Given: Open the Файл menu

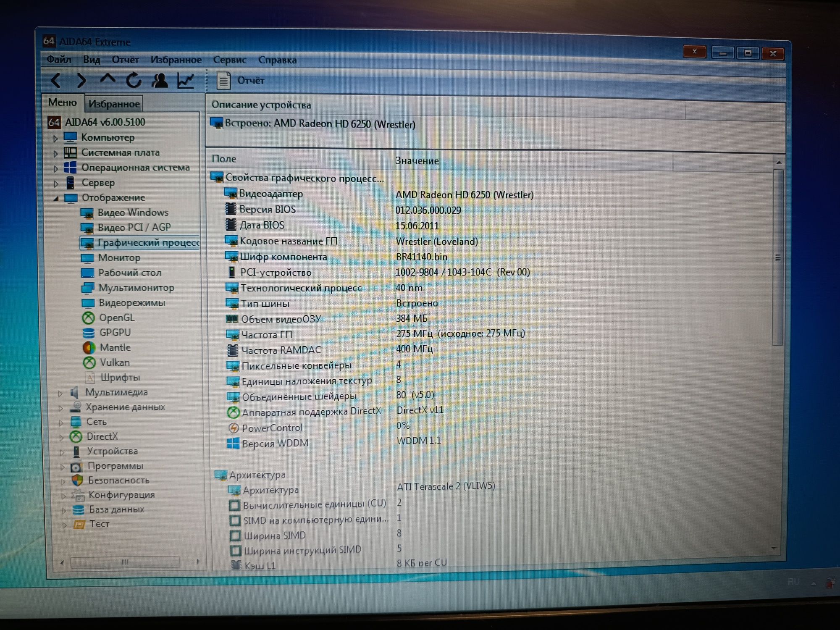Looking at the screenshot, I should 59,59.
